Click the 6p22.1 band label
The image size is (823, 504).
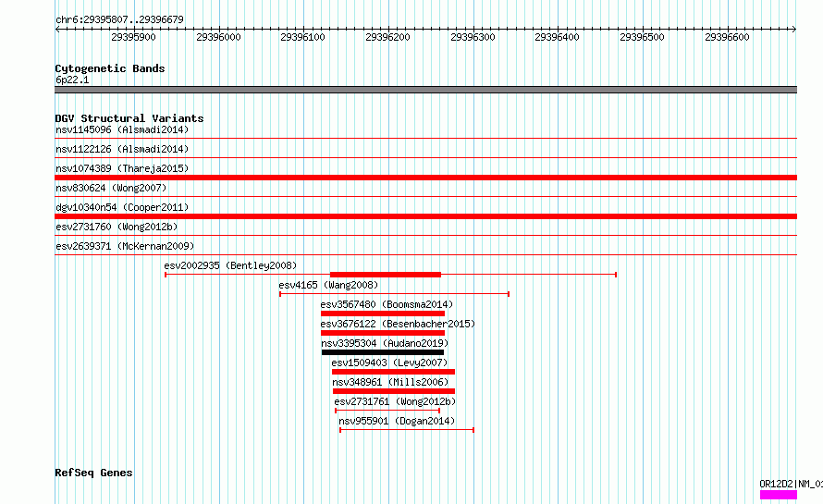tap(72, 80)
